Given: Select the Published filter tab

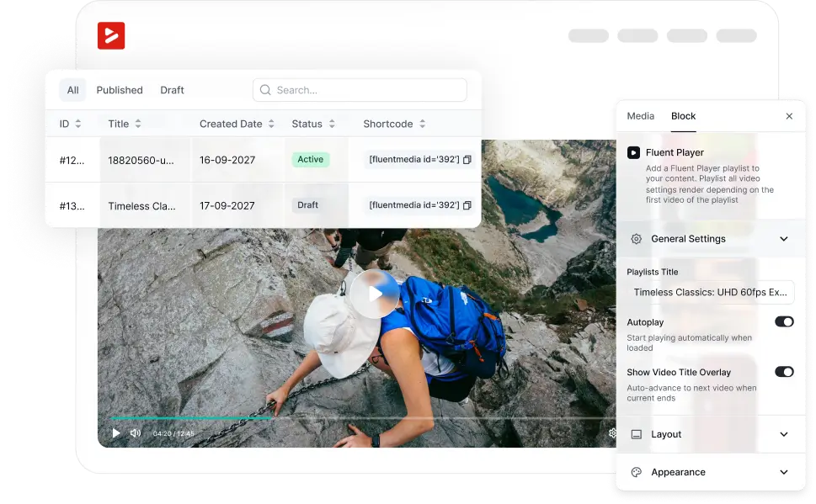Looking at the screenshot, I should 120,90.
